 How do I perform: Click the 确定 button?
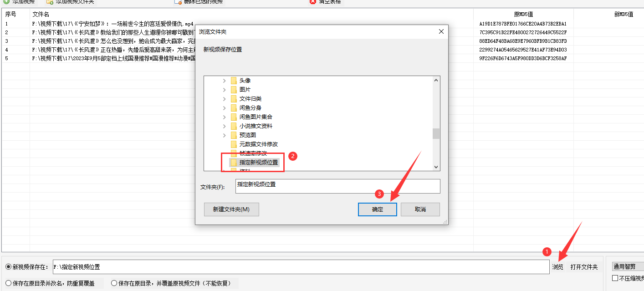(x=378, y=209)
